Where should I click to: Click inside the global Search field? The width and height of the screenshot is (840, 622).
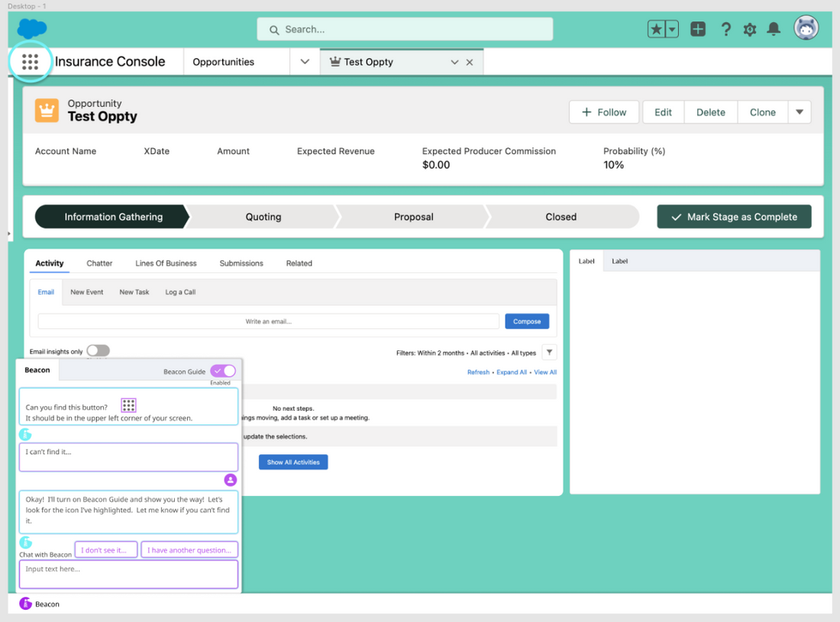point(405,30)
